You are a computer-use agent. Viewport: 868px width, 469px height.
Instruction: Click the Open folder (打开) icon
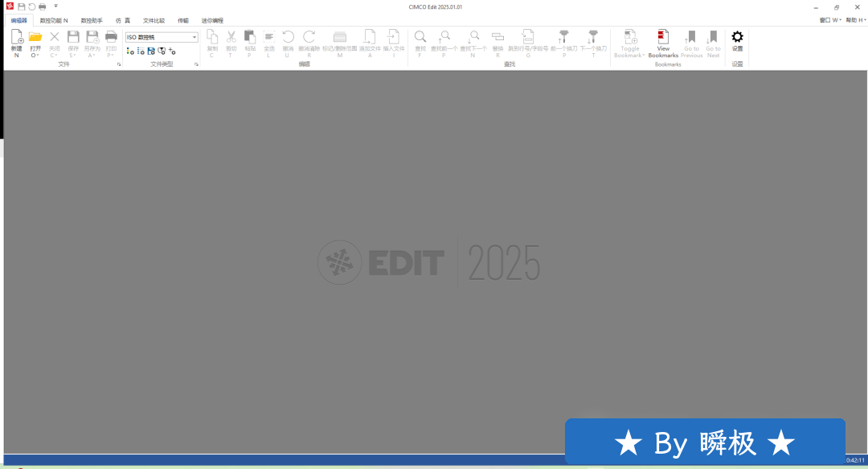coord(35,38)
